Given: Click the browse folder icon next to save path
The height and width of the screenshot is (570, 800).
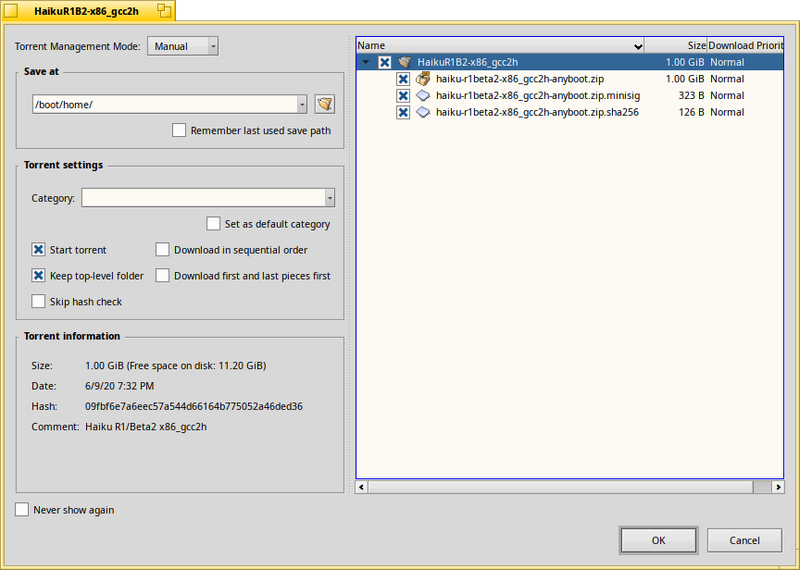Looking at the screenshot, I should point(324,104).
